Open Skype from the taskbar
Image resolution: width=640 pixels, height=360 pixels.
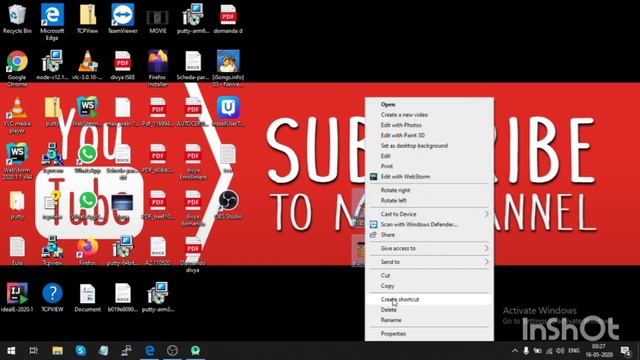click(80, 351)
